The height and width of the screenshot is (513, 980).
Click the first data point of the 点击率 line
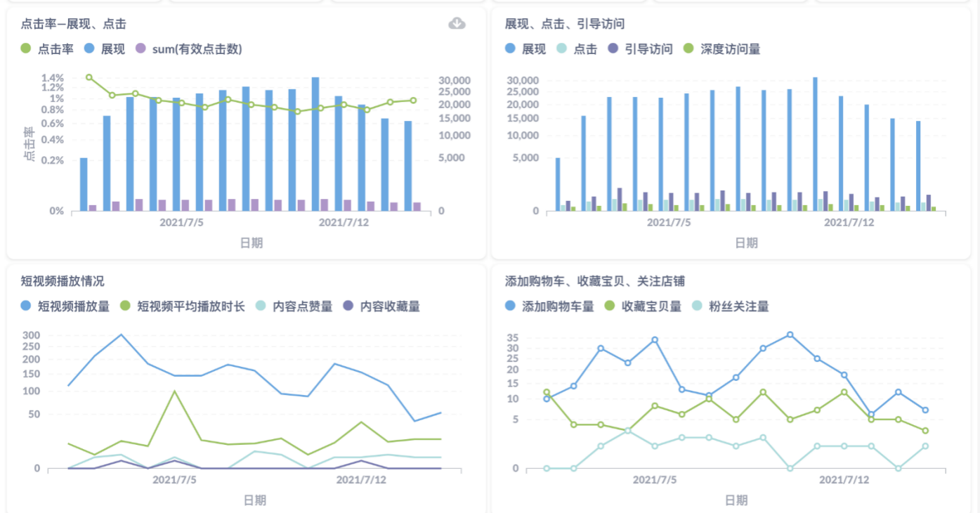pyautogui.click(x=89, y=77)
